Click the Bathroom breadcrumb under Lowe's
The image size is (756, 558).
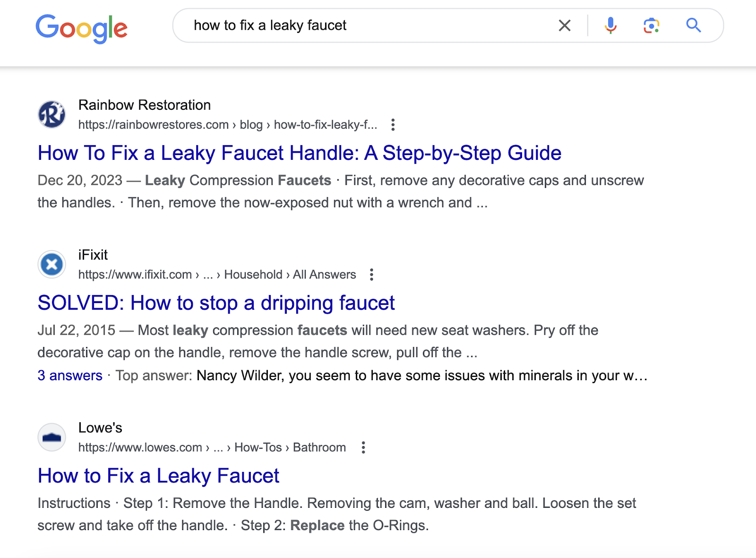[319, 447]
